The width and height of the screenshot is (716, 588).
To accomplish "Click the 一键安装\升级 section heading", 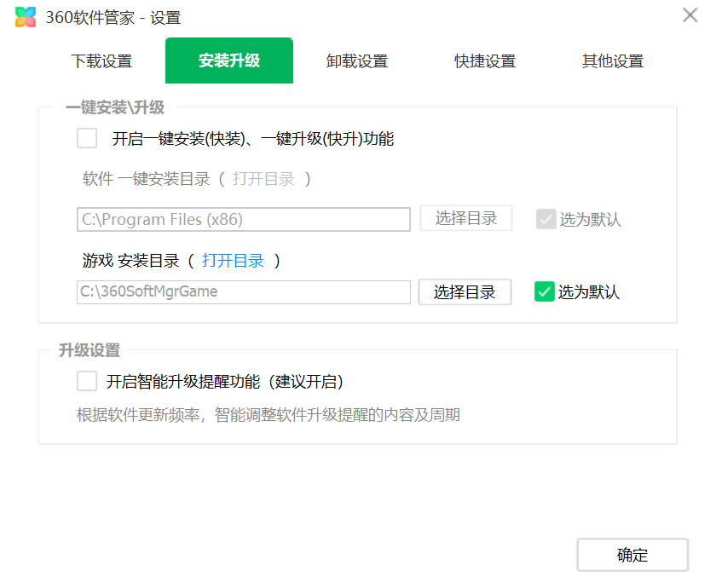I will [115, 107].
